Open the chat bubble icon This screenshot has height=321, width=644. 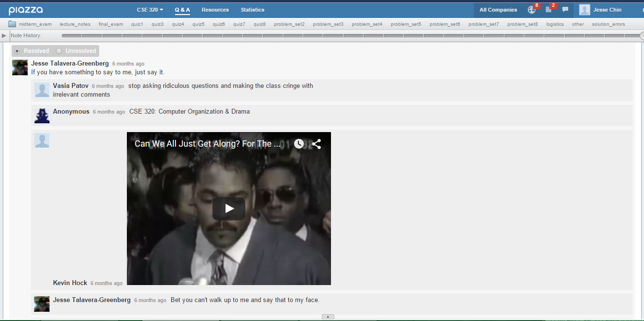(565, 10)
